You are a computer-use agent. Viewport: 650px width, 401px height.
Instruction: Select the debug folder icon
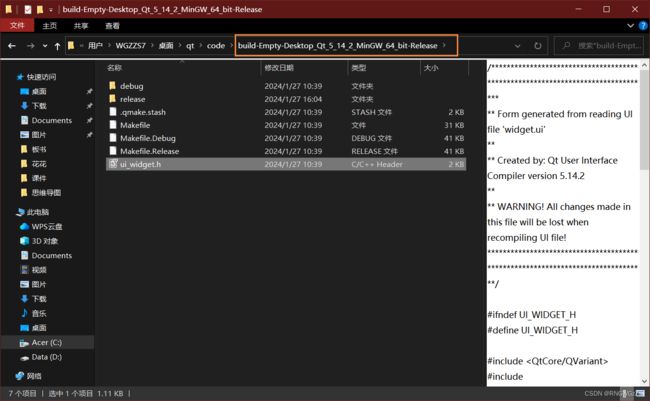click(x=112, y=85)
